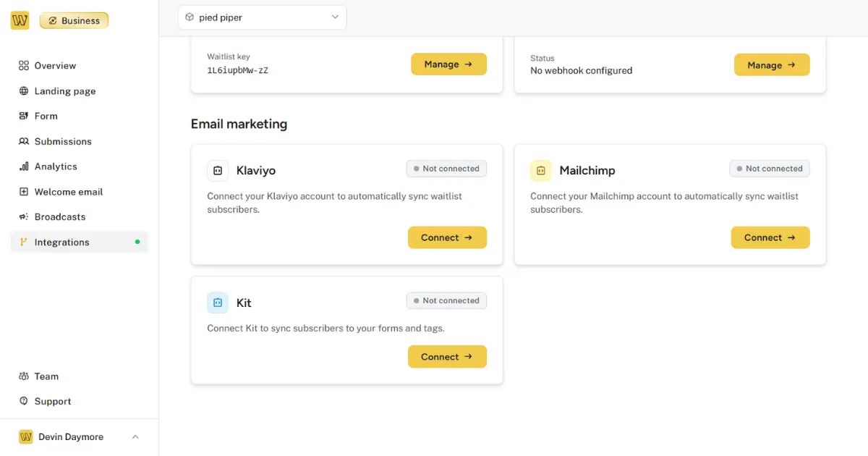Open the pied piper project dropdown
This screenshot has height=456, width=868.
point(262,16)
